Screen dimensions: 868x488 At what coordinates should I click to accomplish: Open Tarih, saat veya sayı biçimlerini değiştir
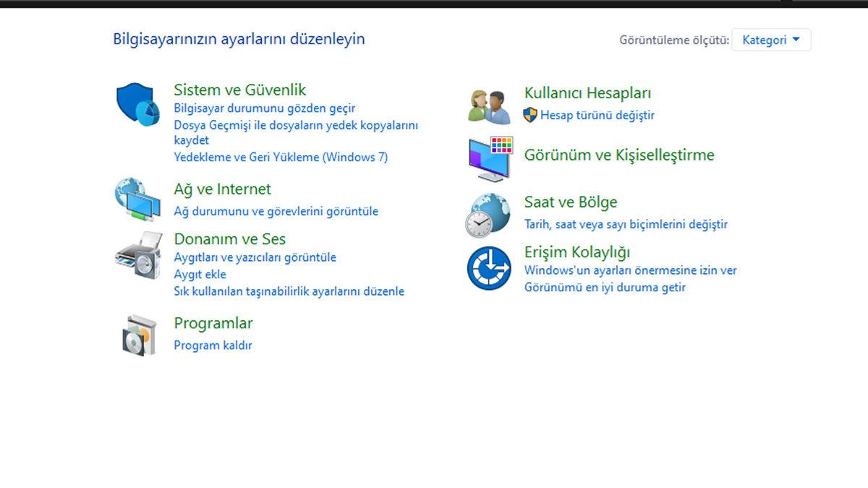[626, 224]
